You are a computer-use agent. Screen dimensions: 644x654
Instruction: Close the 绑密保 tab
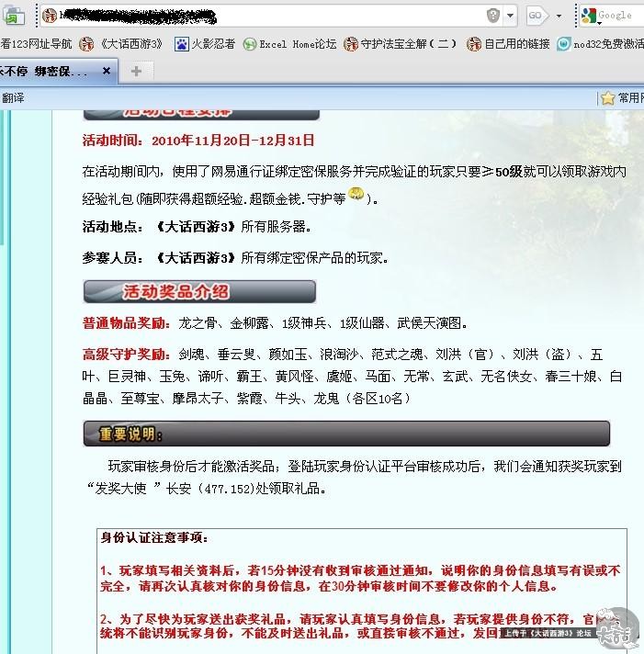[x=107, y=71]
